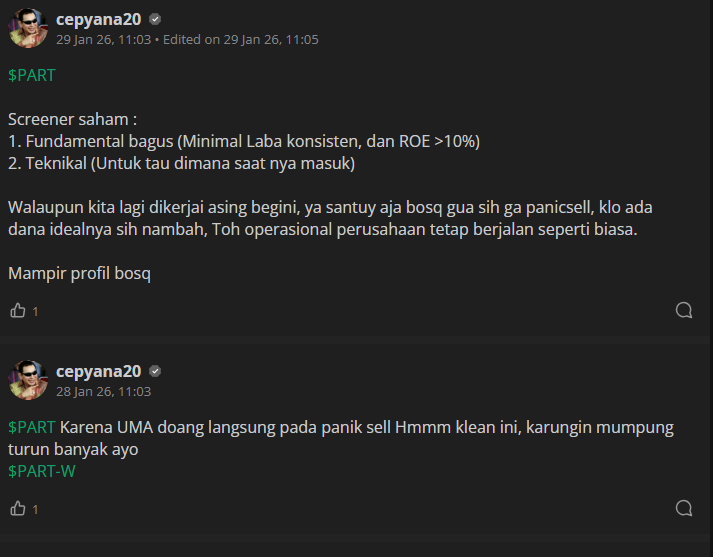This screenshot has height=557, width=713.
Task: Click the 29 Jan 26, 11:03 timestamp
Action: pos(103,40)
